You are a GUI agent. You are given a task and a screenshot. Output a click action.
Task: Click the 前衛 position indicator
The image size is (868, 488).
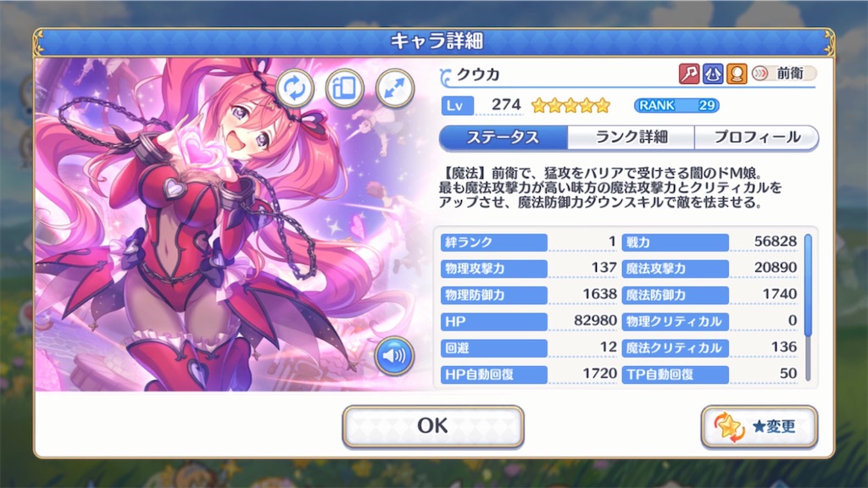tap(784, 73)
